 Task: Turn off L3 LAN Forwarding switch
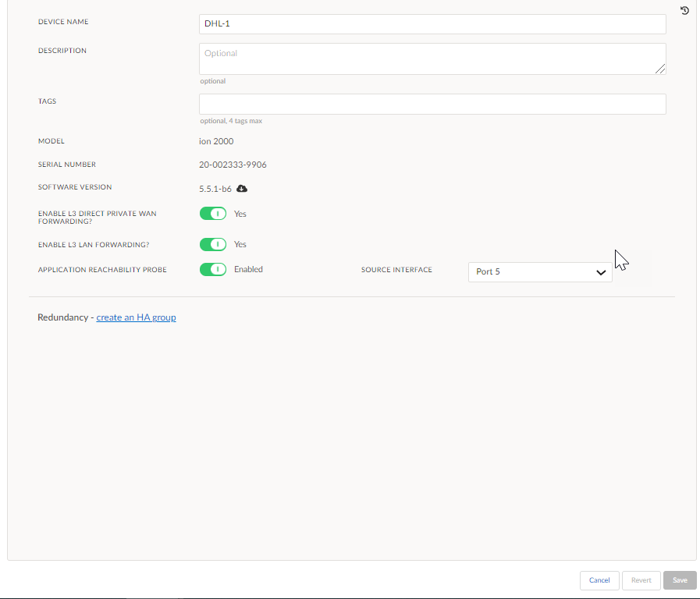point(213,245)
